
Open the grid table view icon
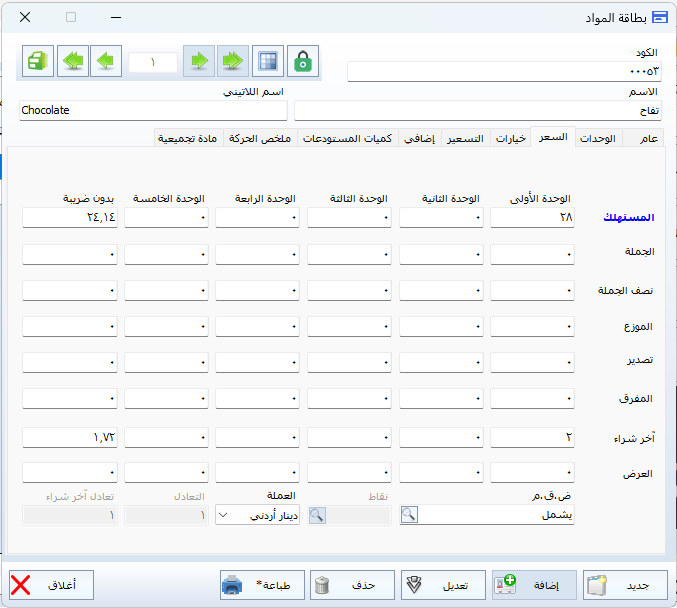[x=268, y=61]
